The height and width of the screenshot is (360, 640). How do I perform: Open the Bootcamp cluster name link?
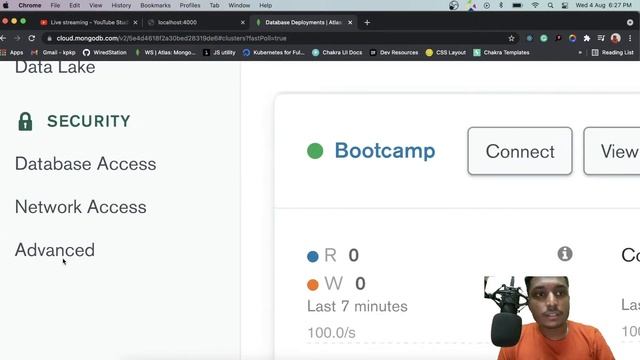click(x=385, y=151)
